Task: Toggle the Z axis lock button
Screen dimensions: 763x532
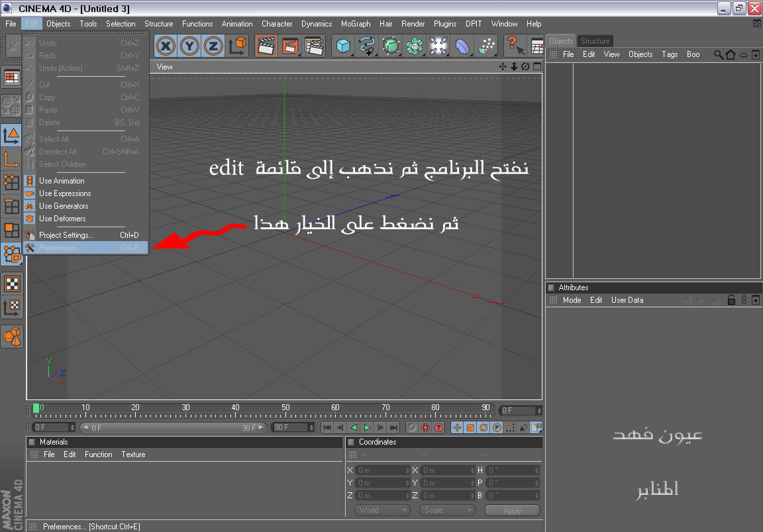Action: coord(213,46)
